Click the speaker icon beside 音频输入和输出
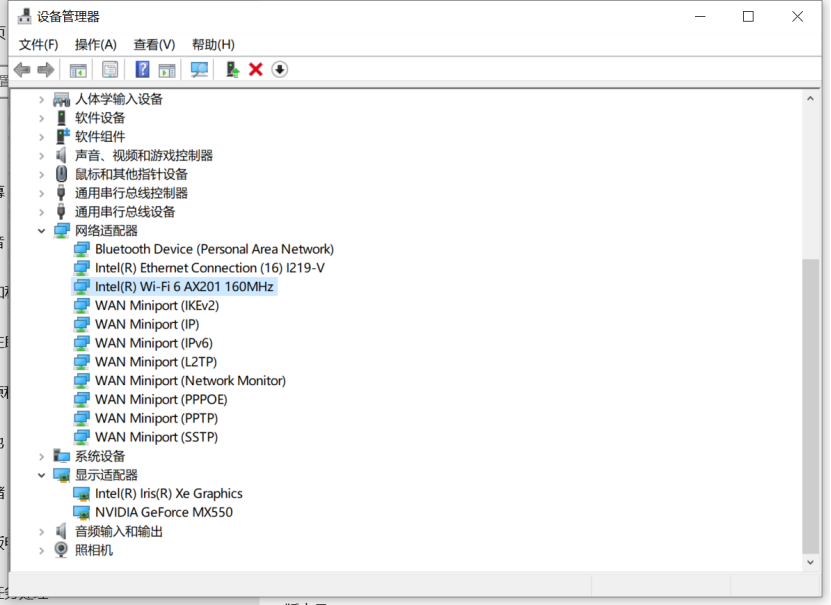 [61, 531]
